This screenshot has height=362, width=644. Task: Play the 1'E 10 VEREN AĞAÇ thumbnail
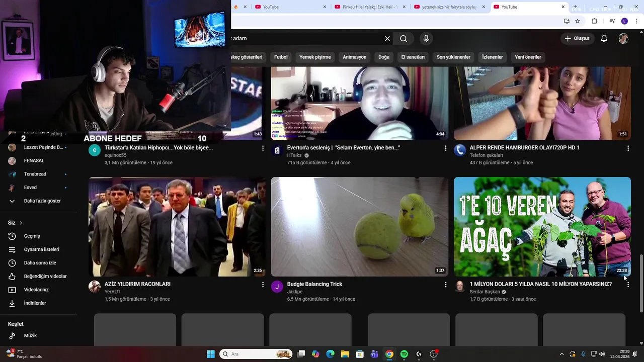542,227
